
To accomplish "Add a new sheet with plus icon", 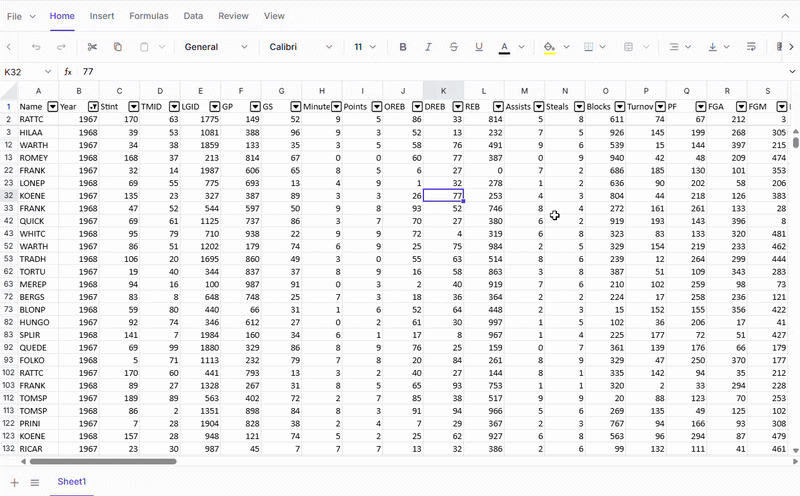I will [14, 482].
